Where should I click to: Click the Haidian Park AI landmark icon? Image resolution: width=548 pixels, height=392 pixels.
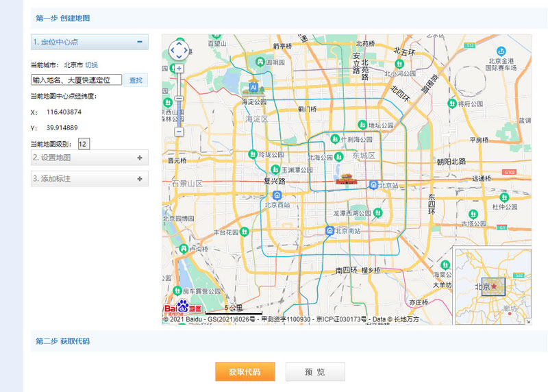click(253, 87)
